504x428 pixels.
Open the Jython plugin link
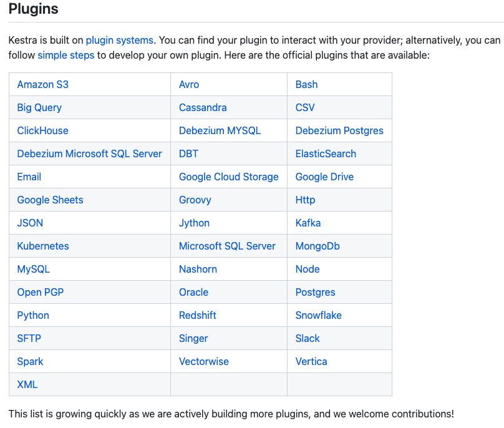coord(194,223)
